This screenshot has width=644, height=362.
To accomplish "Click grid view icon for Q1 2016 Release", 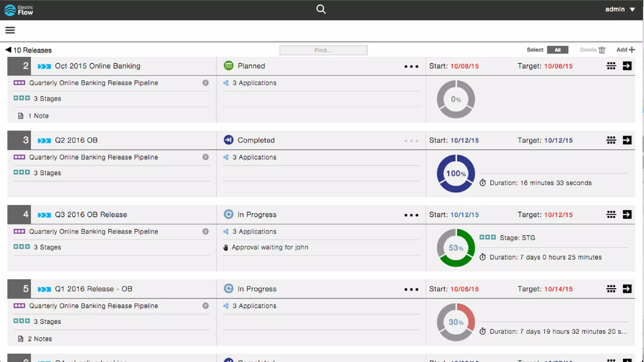I will point(611,289).
